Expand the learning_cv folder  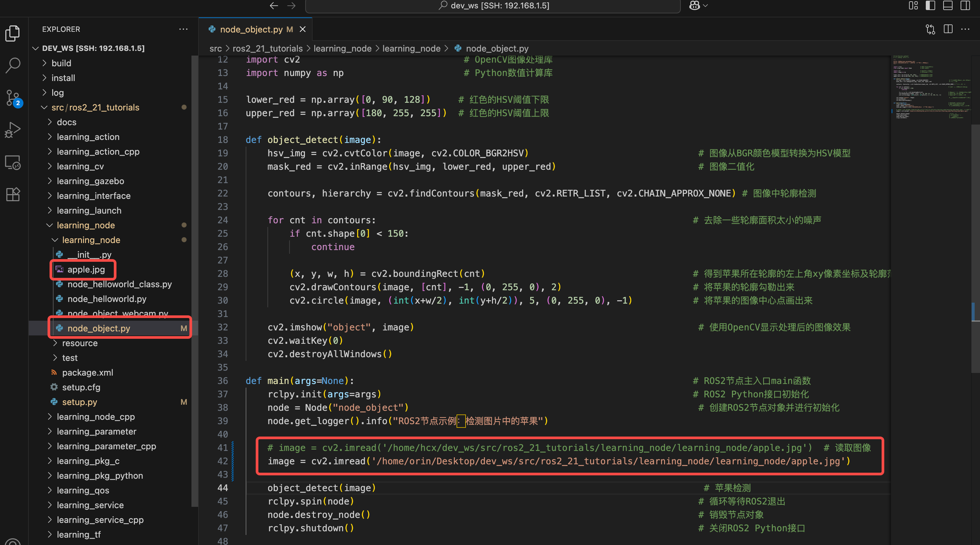click(x=80, y=166)
